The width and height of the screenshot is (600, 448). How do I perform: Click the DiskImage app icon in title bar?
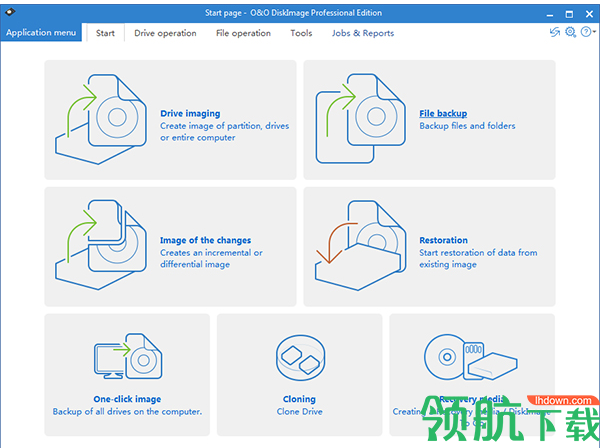point(10,12)
